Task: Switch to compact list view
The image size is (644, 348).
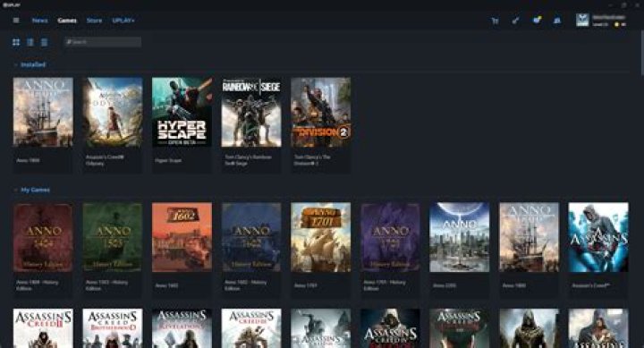Action: coord(44,42)
